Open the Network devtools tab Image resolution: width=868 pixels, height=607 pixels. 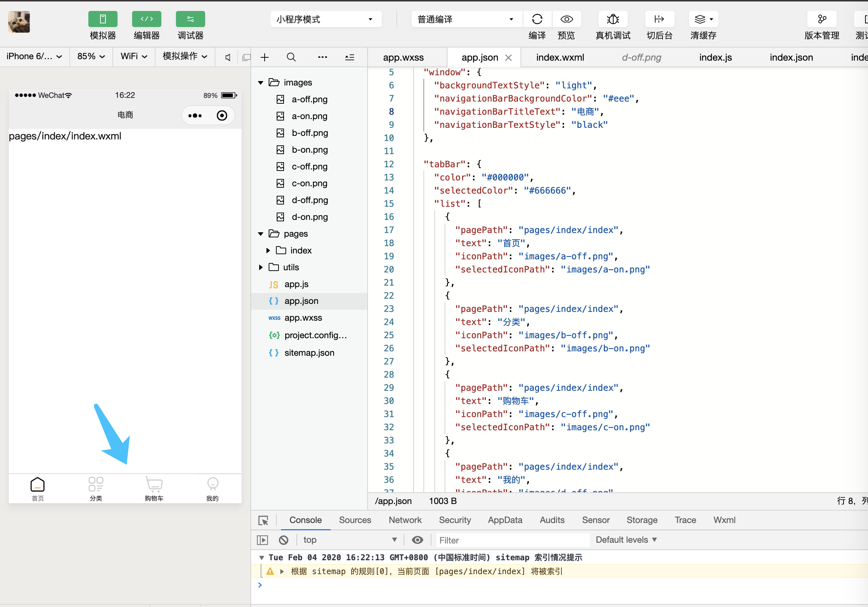[x=404, y=520]
